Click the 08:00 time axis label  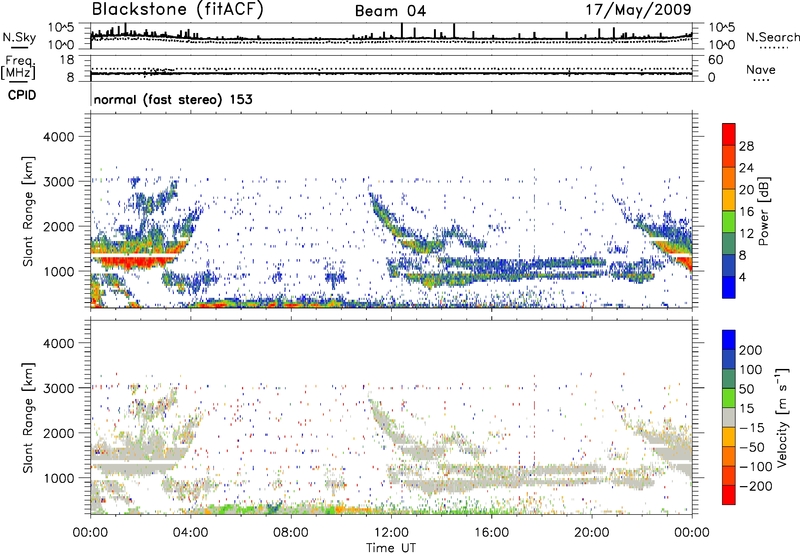click(291, 533)
